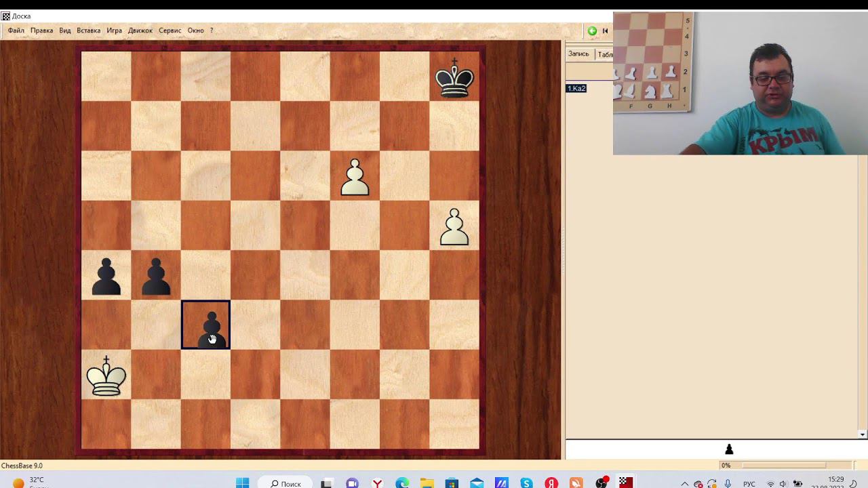This screenshot has width=868, height=488.
Task: Select the white king on a2
Action: 106,376
